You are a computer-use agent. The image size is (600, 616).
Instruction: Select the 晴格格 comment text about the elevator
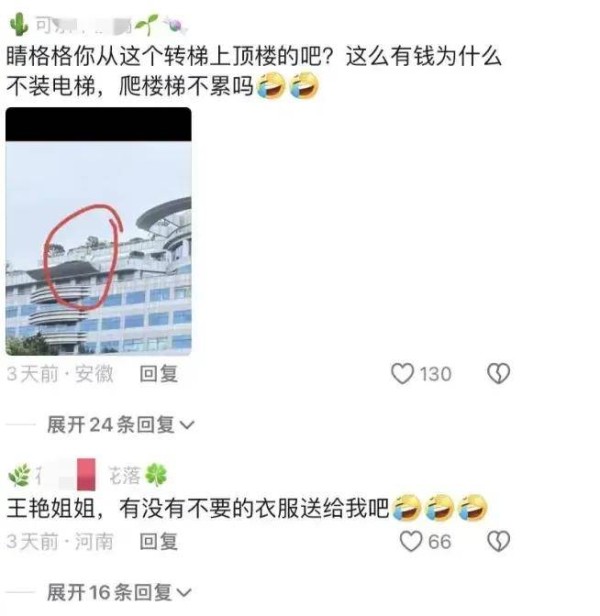[x=253, y=71]
